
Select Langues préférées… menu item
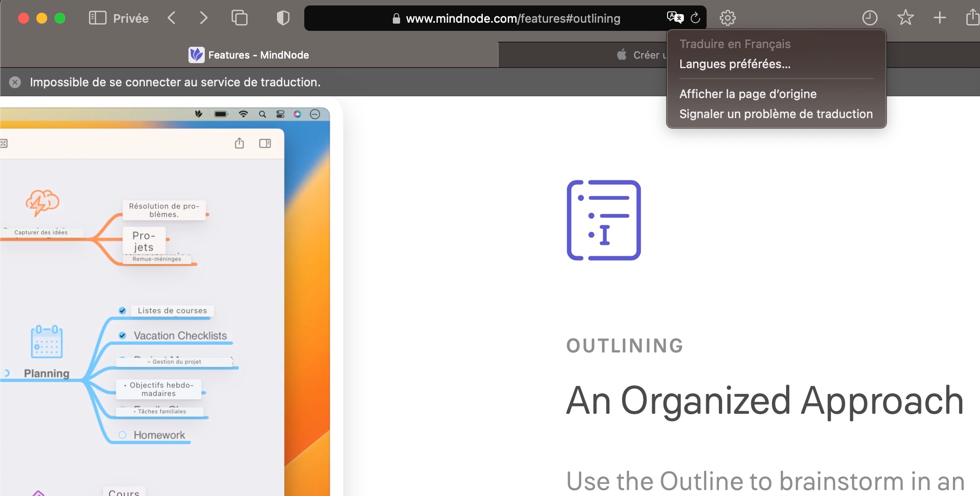point(734,64)
